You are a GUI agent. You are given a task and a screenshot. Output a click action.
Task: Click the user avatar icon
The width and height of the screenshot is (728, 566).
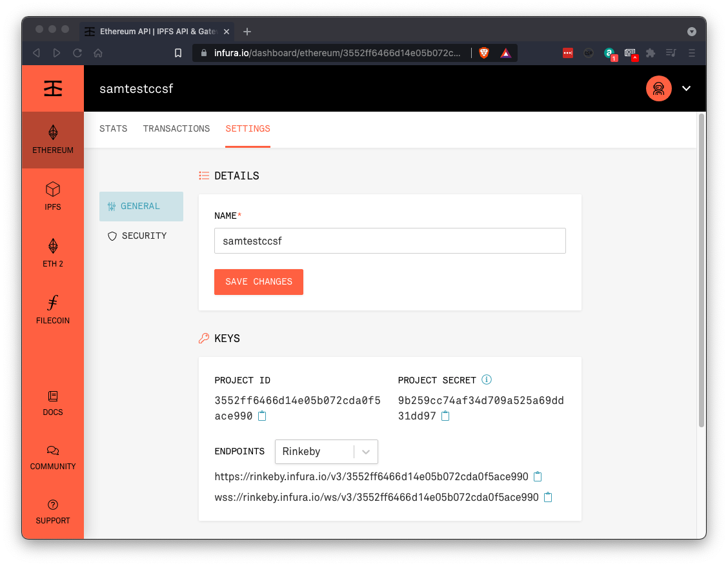658,88
